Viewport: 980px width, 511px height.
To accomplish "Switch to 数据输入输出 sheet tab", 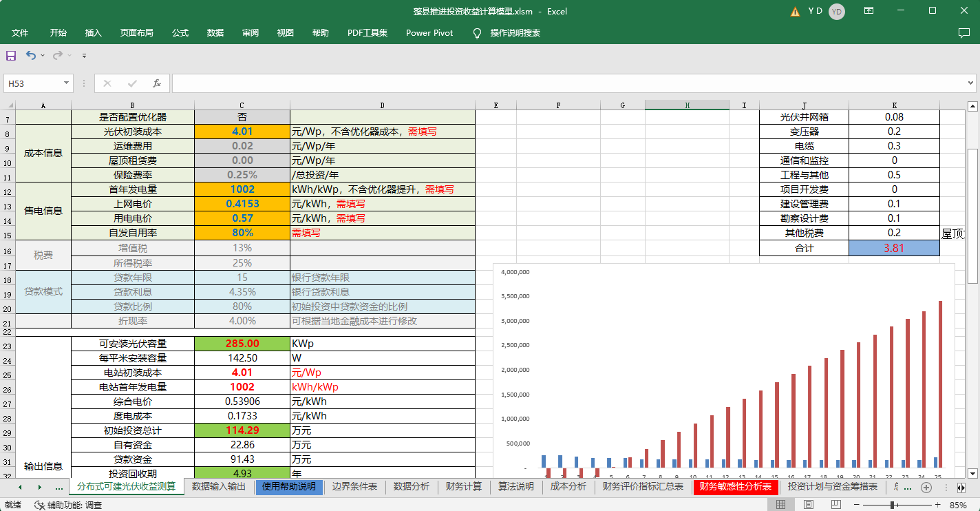I will 218,487.
